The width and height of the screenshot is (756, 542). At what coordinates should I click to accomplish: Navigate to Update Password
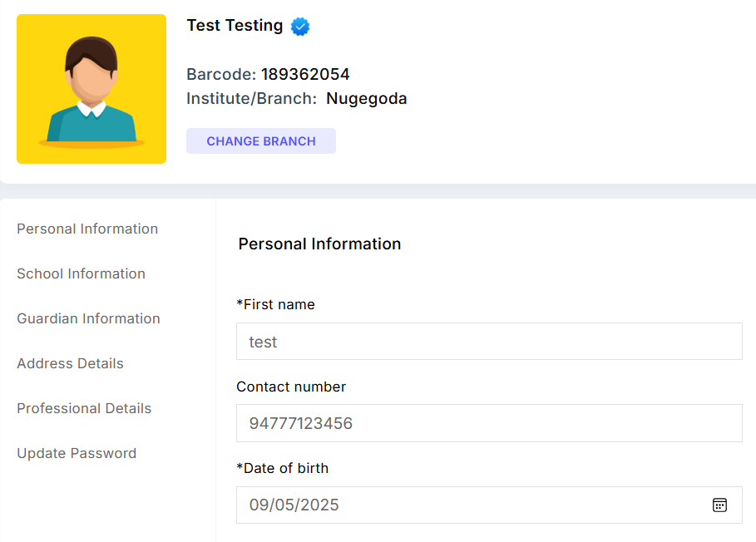coord(77,453)
